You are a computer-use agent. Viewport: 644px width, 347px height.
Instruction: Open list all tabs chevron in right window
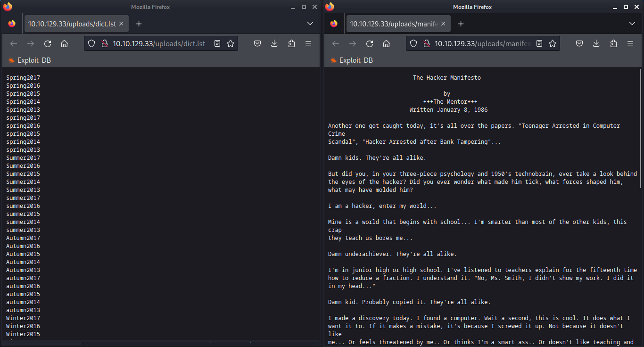(x=632, y=24)
